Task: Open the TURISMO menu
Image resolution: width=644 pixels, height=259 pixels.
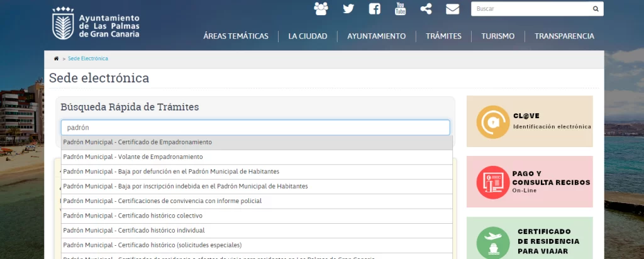Action: pyautogui.click(x=498, y=36)
